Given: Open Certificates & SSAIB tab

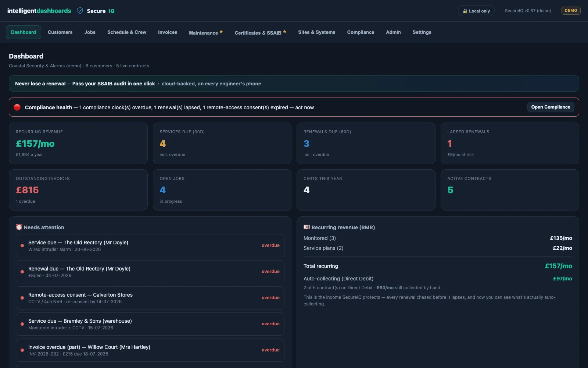Looking at the screenshot, I should (261, 32).
